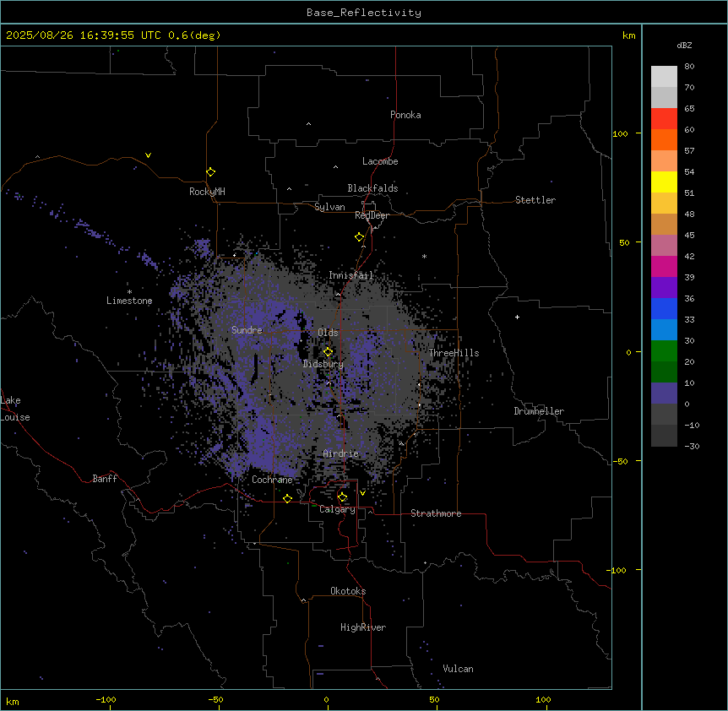
Task: Click the yellow v marker northwest of RockyMH
Action: [x=148, y=155]
